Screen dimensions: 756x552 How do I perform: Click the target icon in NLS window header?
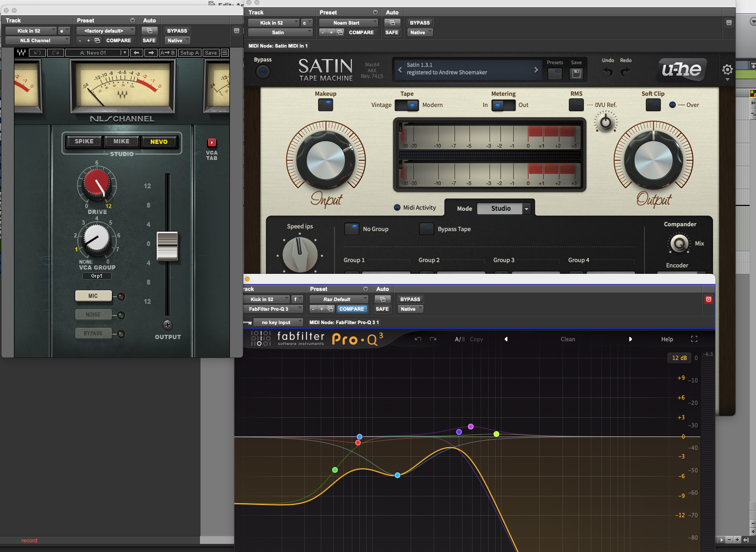point(236,31)
